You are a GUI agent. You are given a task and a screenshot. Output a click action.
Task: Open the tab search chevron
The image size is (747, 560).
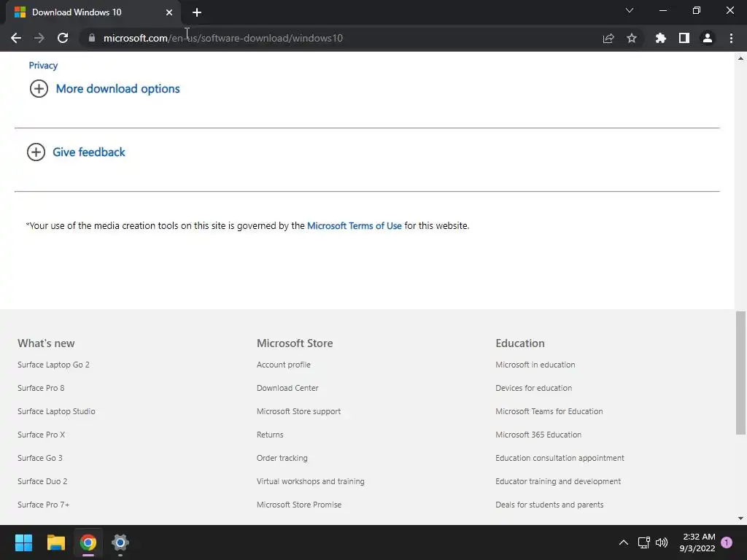coord(630,11)
